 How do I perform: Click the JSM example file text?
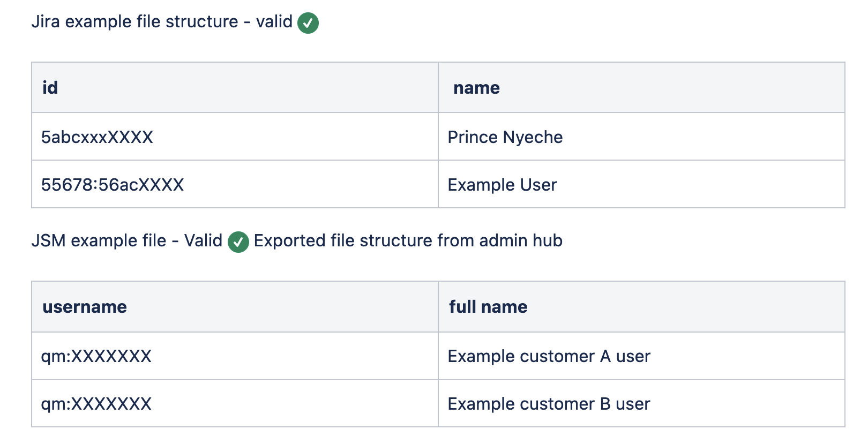pyautogui.click(x=99, y=241)
